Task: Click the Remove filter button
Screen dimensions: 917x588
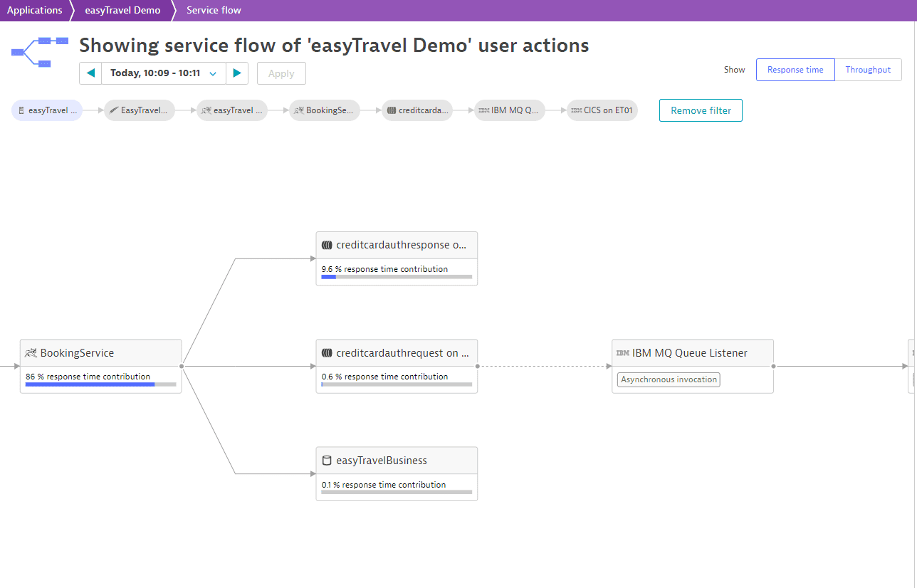Action: [701, 110]
